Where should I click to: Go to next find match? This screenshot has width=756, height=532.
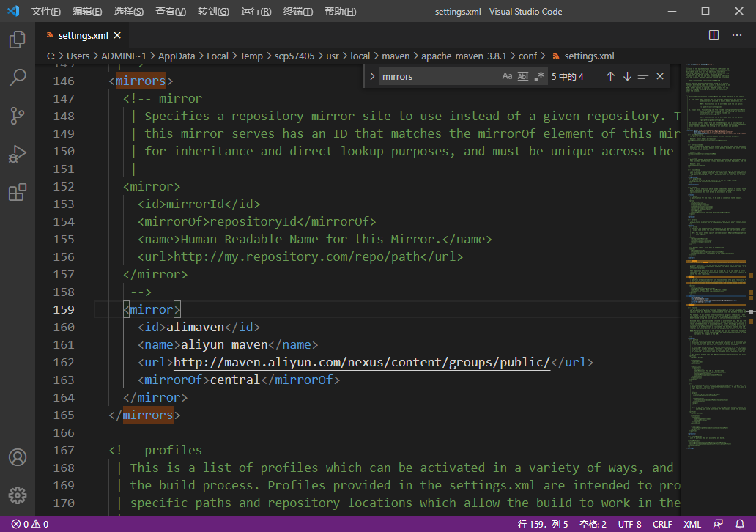627,76
